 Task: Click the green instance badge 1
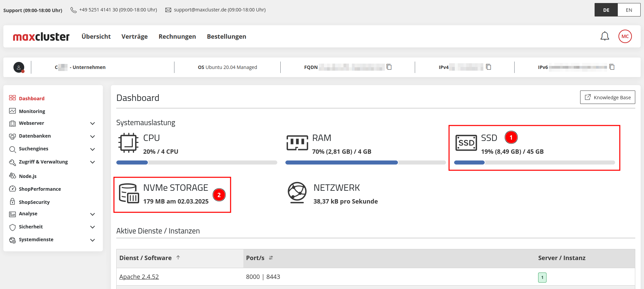(542, 277)
